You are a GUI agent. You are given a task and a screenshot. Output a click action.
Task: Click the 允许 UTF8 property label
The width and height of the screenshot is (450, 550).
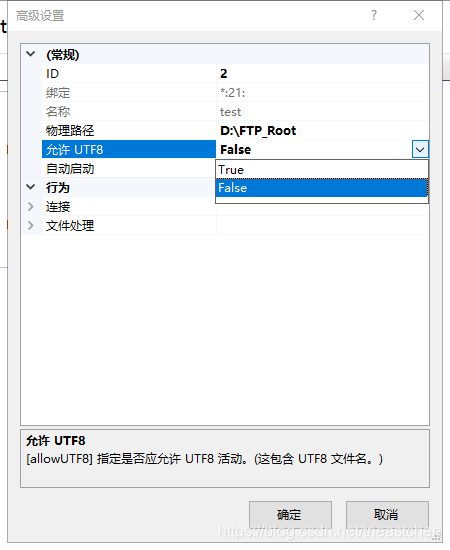tap(74, 150)
